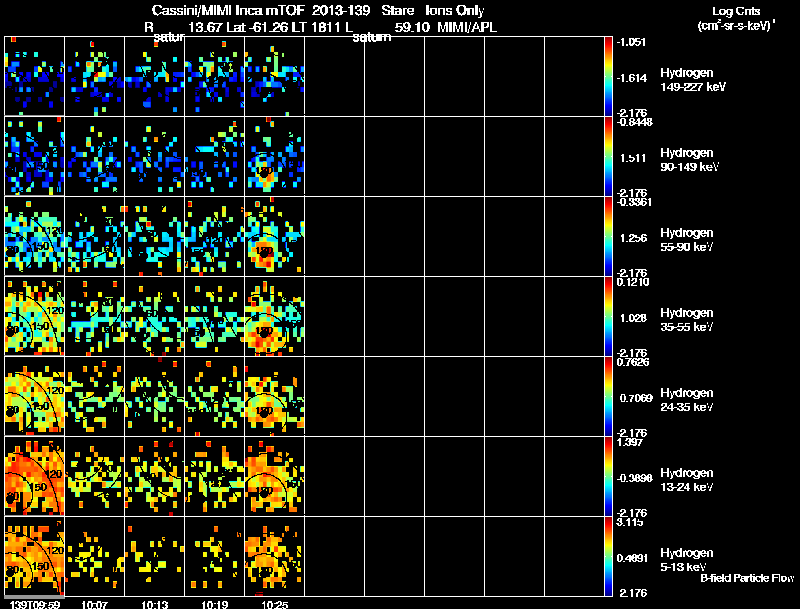
Task: Select the 'Hydrogen 55-90 keV' row label
Action: click(x=687, y=240)
